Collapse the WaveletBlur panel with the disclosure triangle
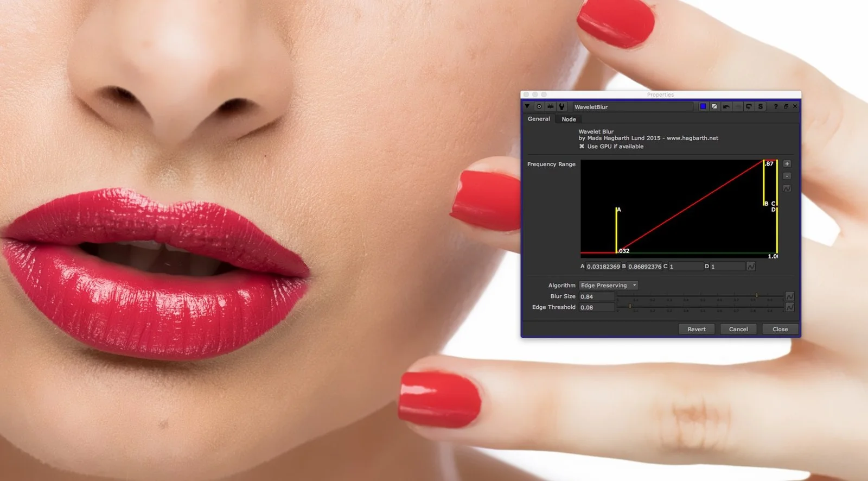This screenshot has height=481, width=868. point(527,106)
